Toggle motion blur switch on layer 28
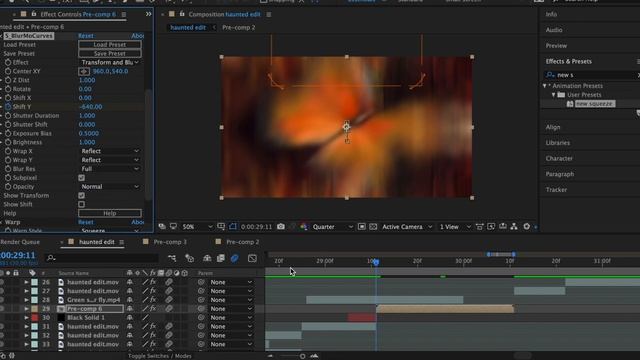The width and height of the screenshot is (640, 360). tap(169, 300)
